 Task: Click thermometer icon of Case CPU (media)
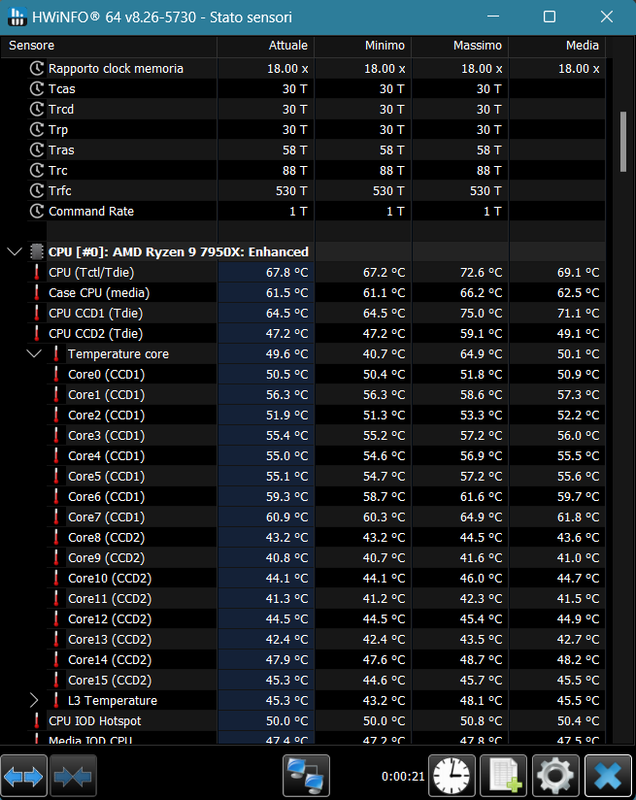pos(37,293)
